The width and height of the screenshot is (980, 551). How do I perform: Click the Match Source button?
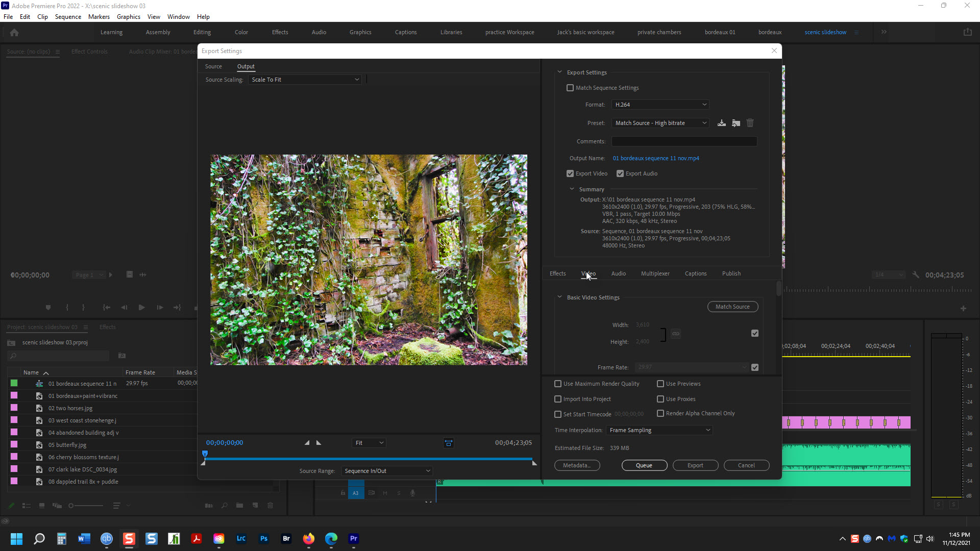coord(732,306)
